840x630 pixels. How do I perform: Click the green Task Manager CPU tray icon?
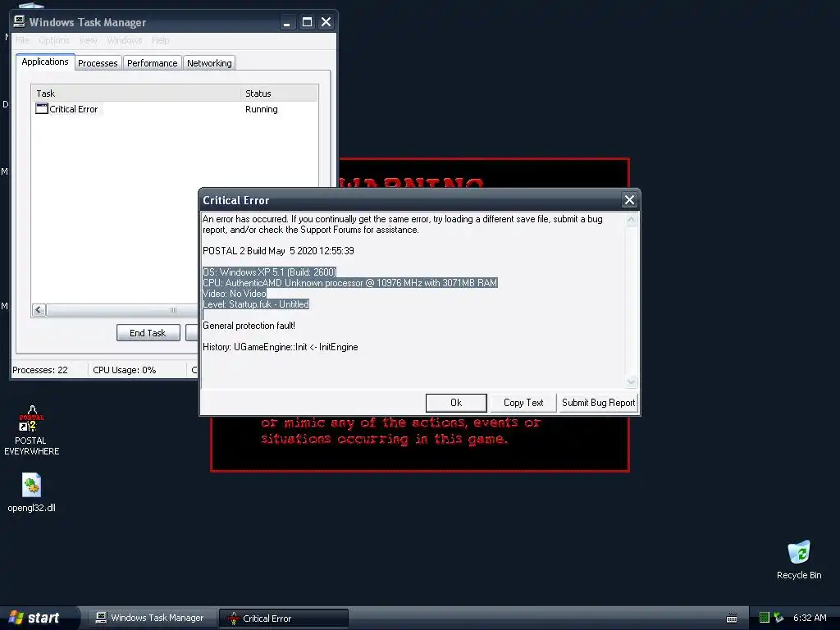(x=765, y=618)
